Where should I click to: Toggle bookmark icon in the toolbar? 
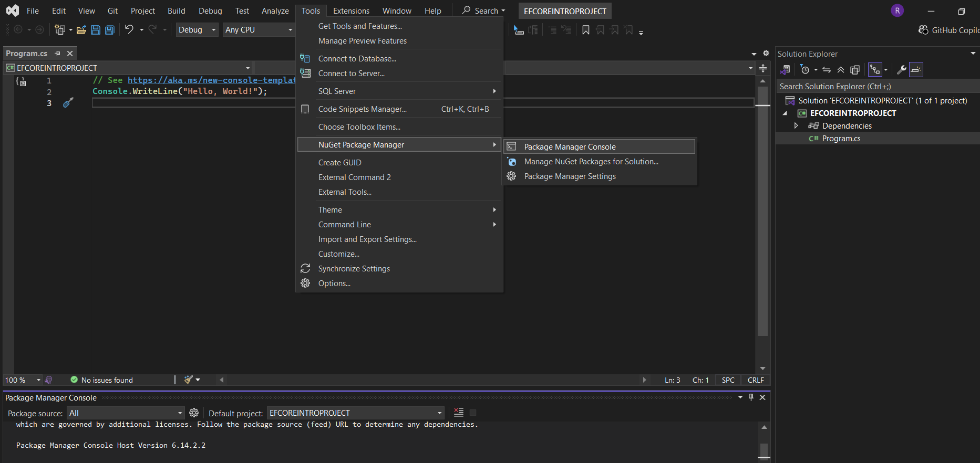pyautogui.click(x=585, y=30)
